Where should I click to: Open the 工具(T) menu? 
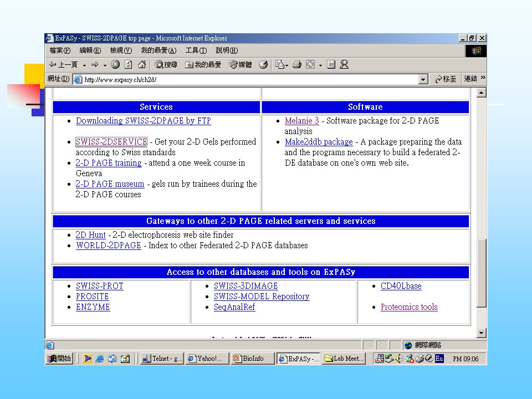196,50
